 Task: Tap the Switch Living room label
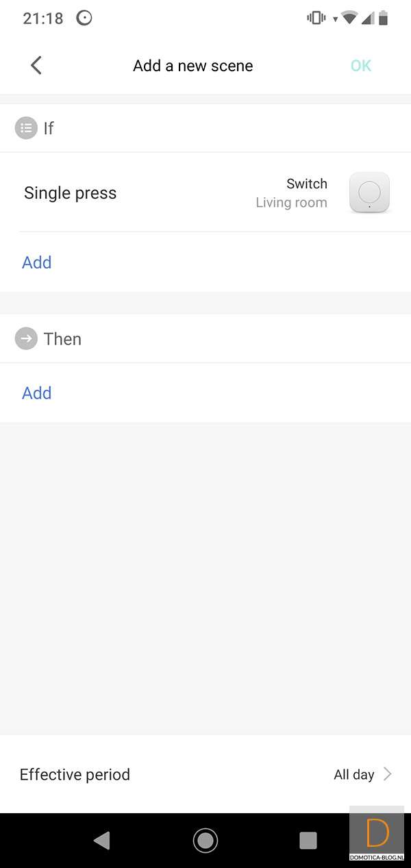pyautogui.click(x=292, y=193)
